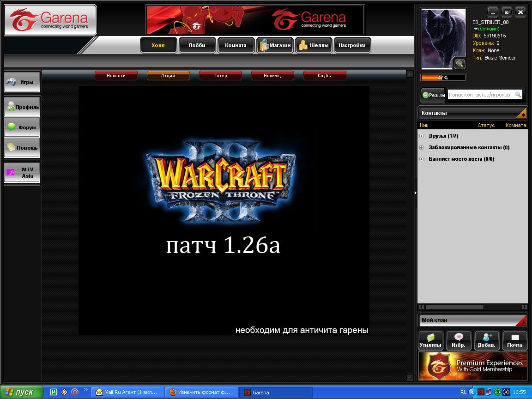Click the magnifier icon in contact search
The image size is (532, 399).
click(518, 95)
